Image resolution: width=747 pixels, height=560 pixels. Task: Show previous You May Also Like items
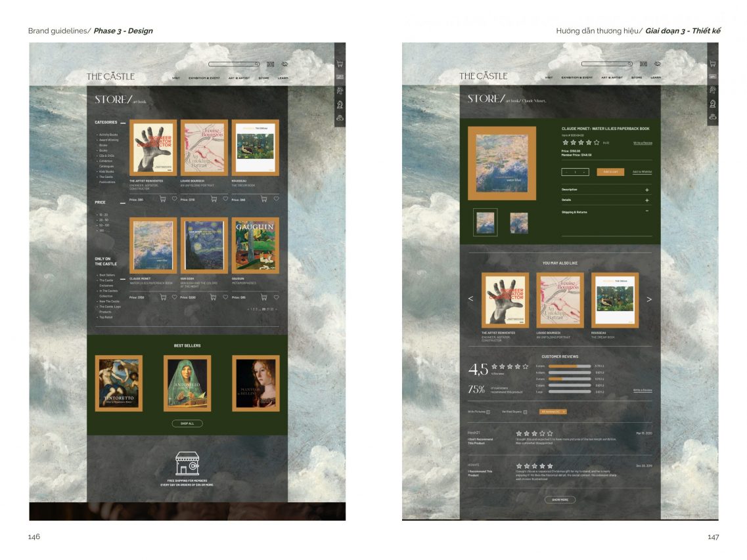470,299
